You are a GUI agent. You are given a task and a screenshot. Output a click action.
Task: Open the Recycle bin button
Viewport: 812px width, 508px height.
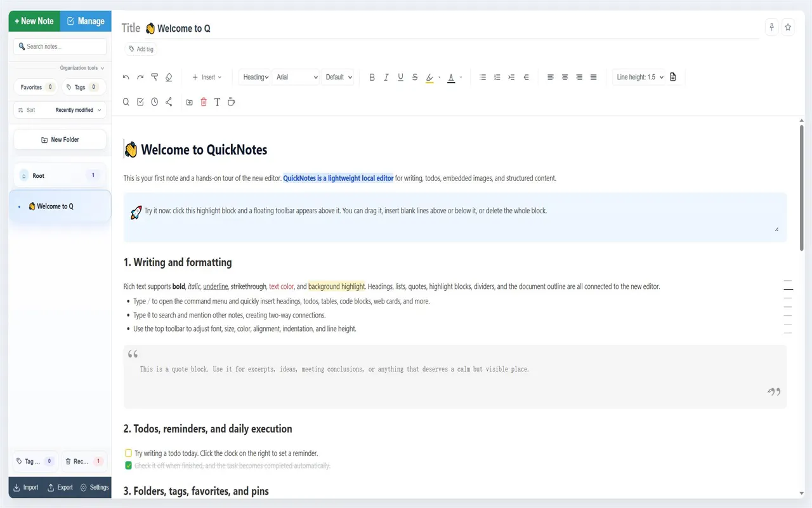click(84, 462)
